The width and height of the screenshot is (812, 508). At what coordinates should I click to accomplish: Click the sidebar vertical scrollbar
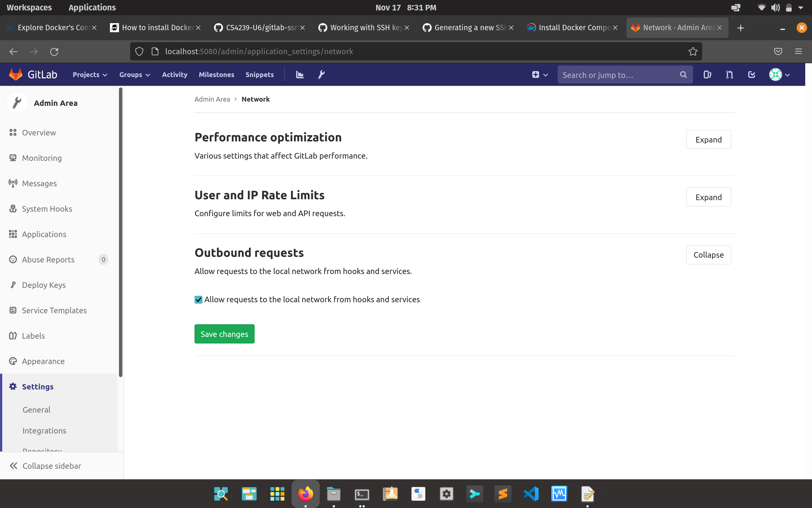tap(121, 232)
